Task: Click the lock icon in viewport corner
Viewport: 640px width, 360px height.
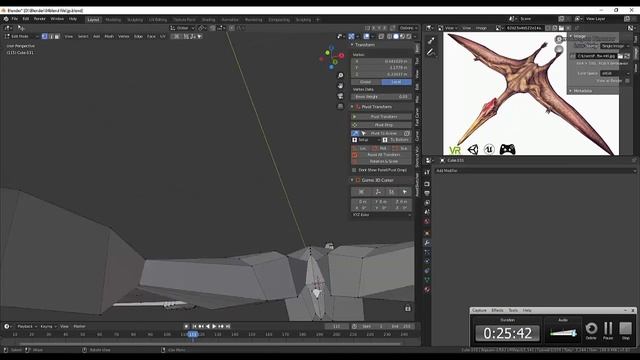Action: coord(407,308)
